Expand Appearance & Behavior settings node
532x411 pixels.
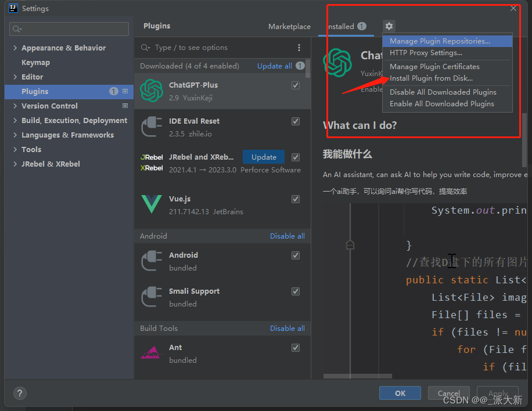(x=15, y=48)
